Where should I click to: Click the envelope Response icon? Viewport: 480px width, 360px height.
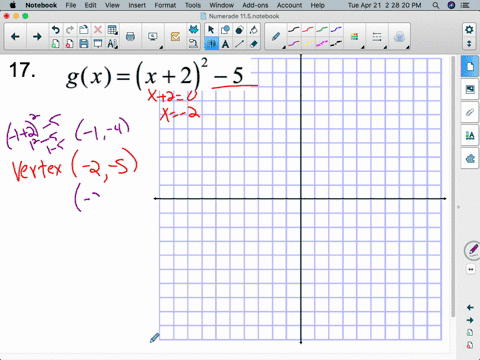click(x=175, y=37)
